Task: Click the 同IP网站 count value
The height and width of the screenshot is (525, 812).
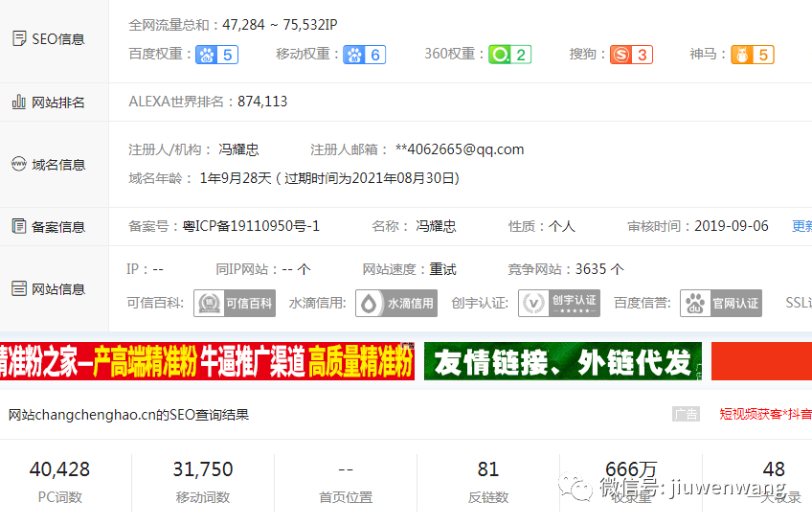Action: pyautogui.click(x=296, y=269)
